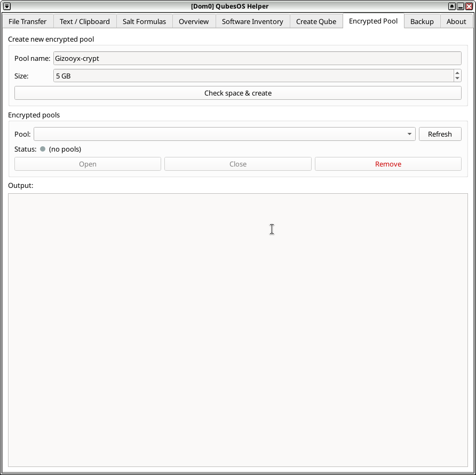Click the 'Pool:' label
The image size is (476, 475).
[x=22, y=134]
